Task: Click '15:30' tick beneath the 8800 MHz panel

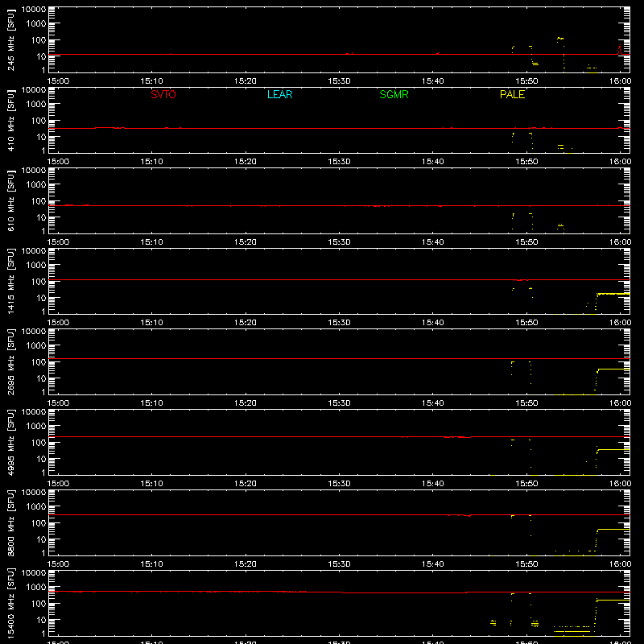Action: click(339, 564)
